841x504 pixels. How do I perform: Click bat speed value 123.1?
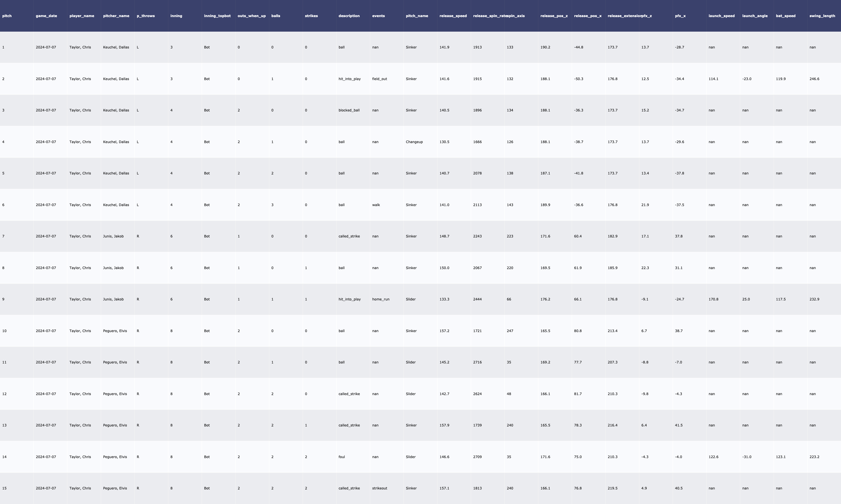coord(780,457)
